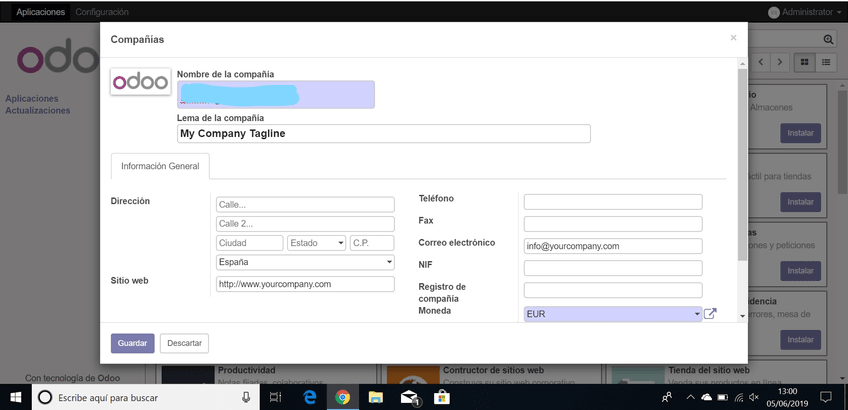Open the España country dropdown
Viewport: 848px width, 410px height.
click(x=305, y=262)
